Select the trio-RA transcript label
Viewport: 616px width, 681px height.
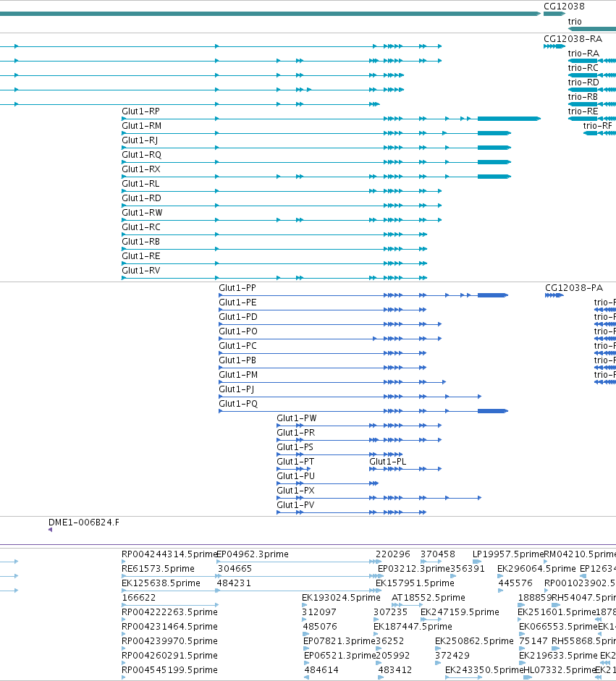[583, 54]
